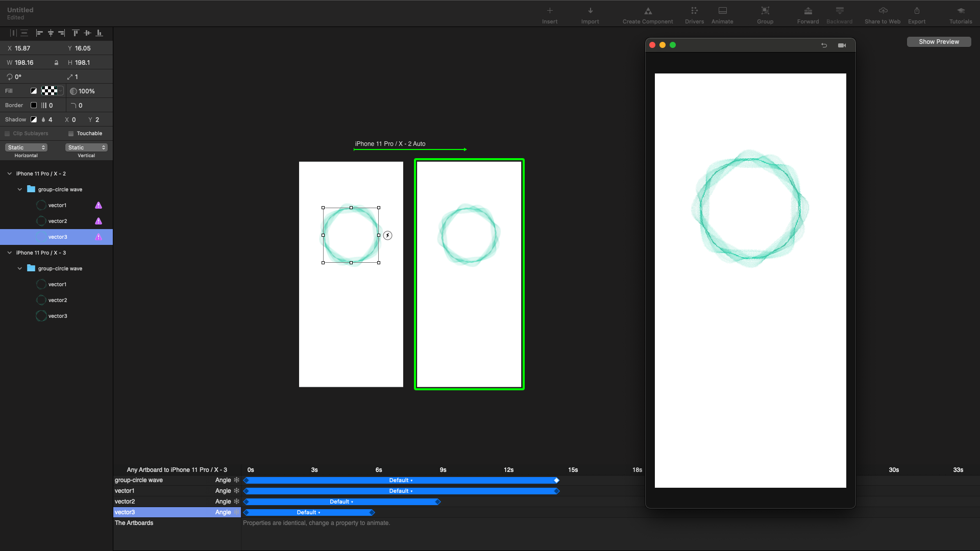Image resolution: width=980 pixels, height=551 pixels.
Task: Select The Artboards timeline row
Action: click(134, 523)
